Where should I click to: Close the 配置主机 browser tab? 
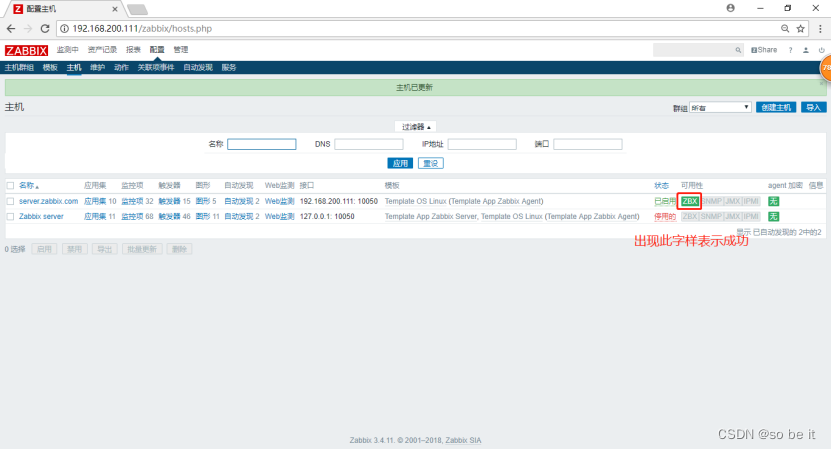click(114, 9)
